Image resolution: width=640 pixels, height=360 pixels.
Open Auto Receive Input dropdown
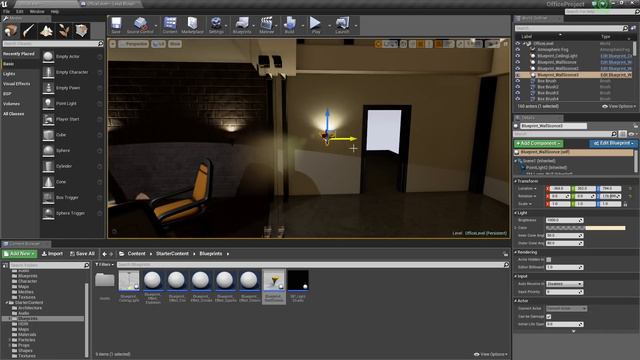[564, 284]
